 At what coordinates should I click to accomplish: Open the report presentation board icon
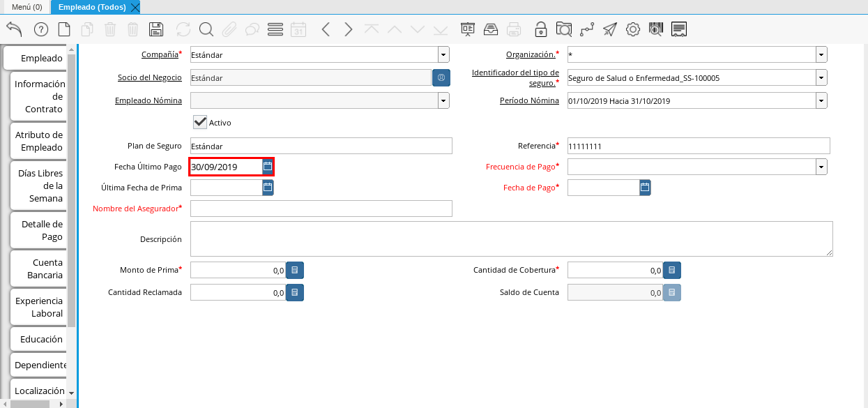pos(468,29)
